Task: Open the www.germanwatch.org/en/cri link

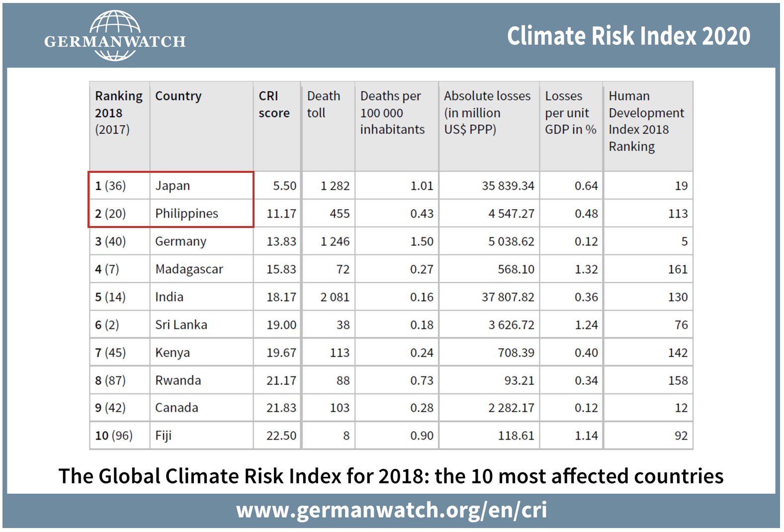Action: click(391, 510)
